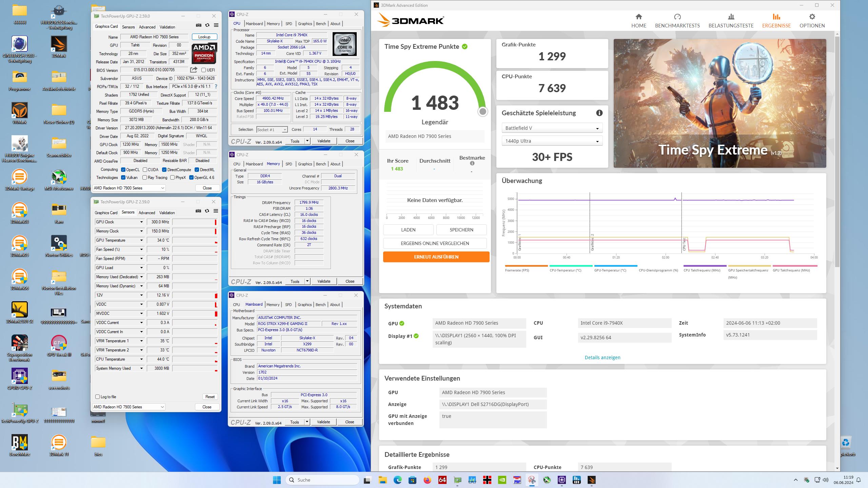The width and height of the screenshot is (868, 488).
Task: Toggle the Ray Tracing checkbox
Action: tap(145, 178)
